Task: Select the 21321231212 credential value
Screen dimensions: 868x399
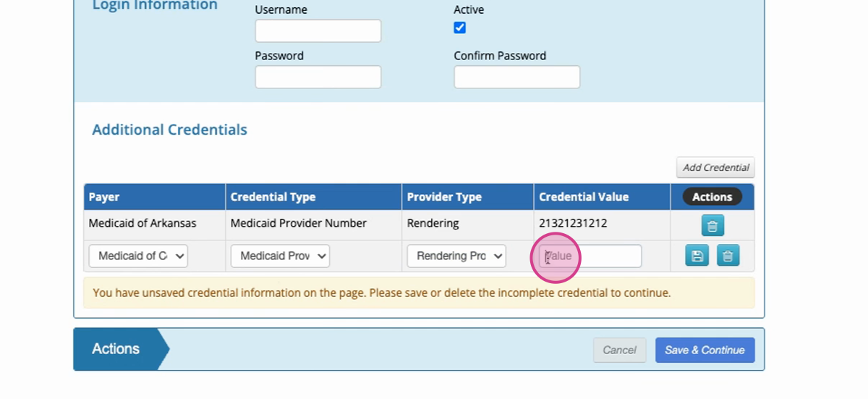Action: click(x=573, y=223)
